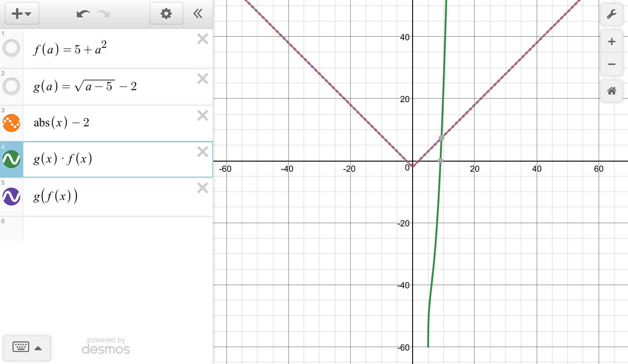Toggle visibility of f(a) expression
Image resolution: width=628 pixels, height=364 pixels.
(11, 48)
